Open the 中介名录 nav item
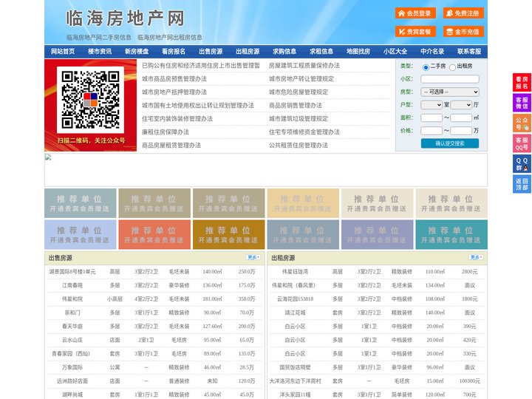The height and width of the screenshot is (399, 532). click(432, 52)
